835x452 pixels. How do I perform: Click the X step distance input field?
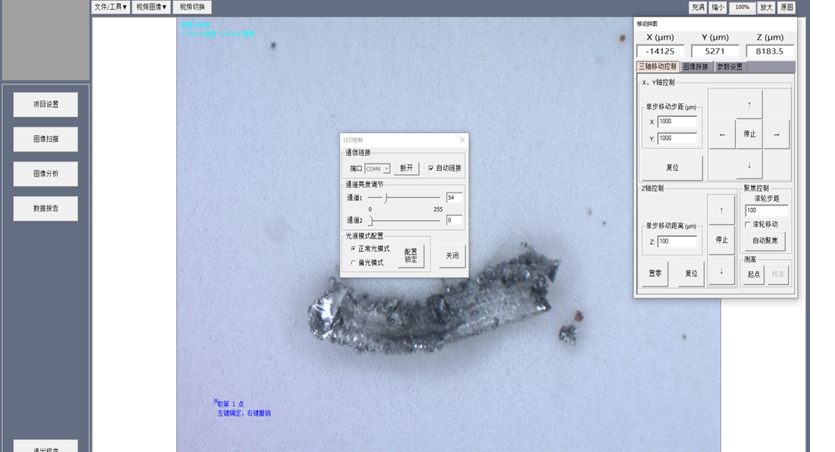point(677,121)
